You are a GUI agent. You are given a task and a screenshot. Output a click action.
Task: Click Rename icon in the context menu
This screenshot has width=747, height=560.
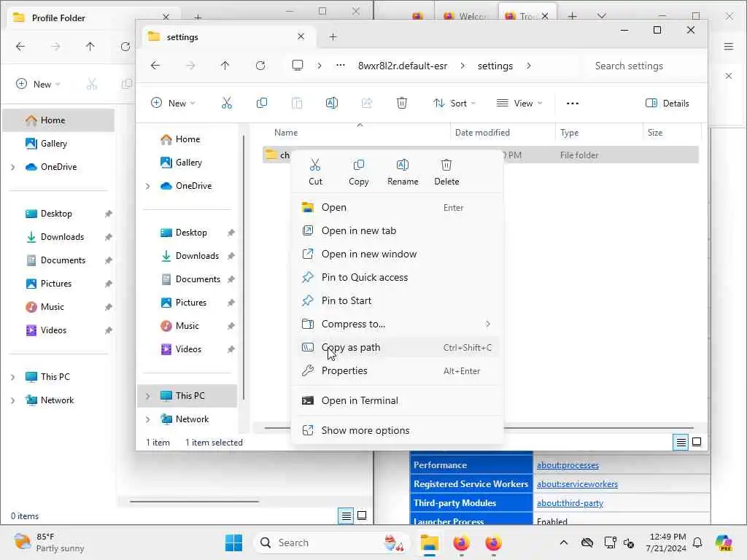tap(403, 172)
